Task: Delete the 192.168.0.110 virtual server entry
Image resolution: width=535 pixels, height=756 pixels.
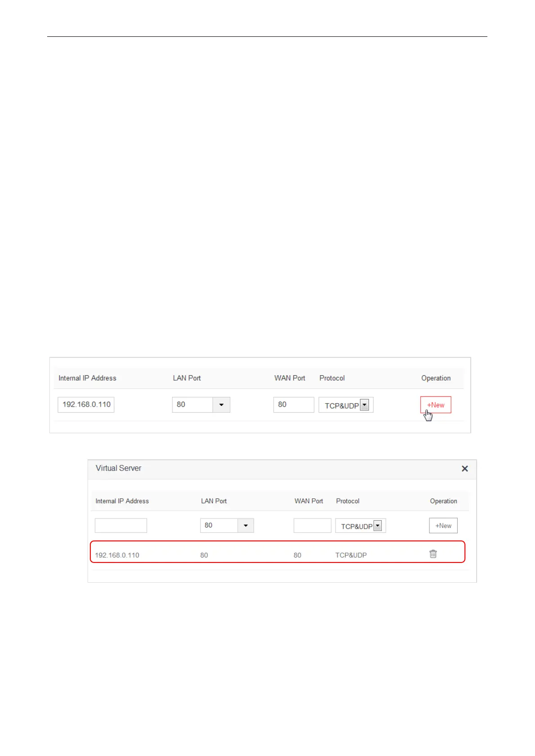Action: [x=433, y=554]
